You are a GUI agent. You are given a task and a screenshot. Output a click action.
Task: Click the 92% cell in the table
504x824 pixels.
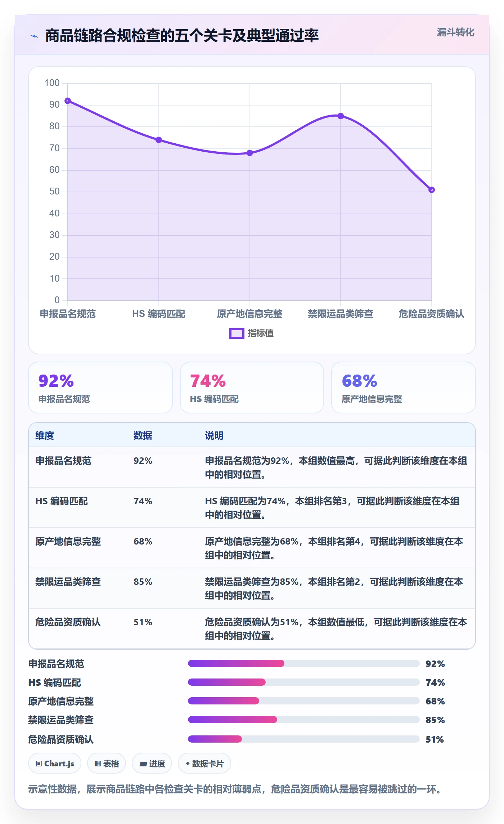(143, 461)
